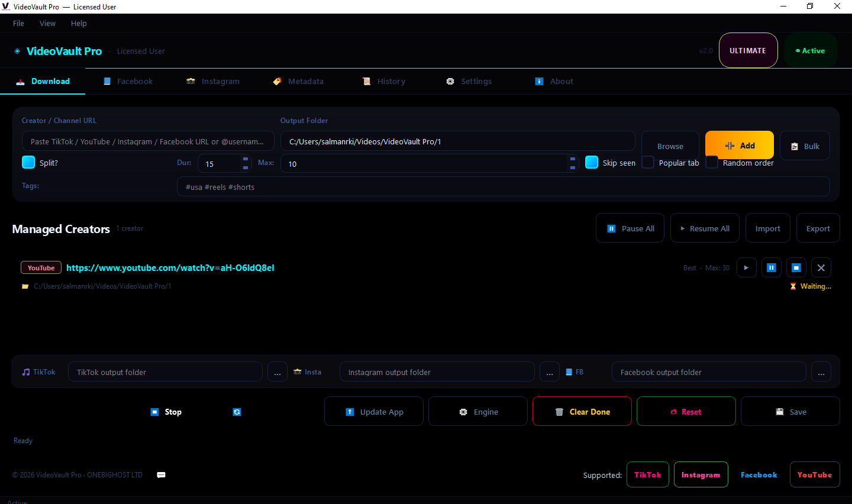Stop the YouTube creator row
The height and width of the screenshot is (504, 852).
[x=796, y=268]
